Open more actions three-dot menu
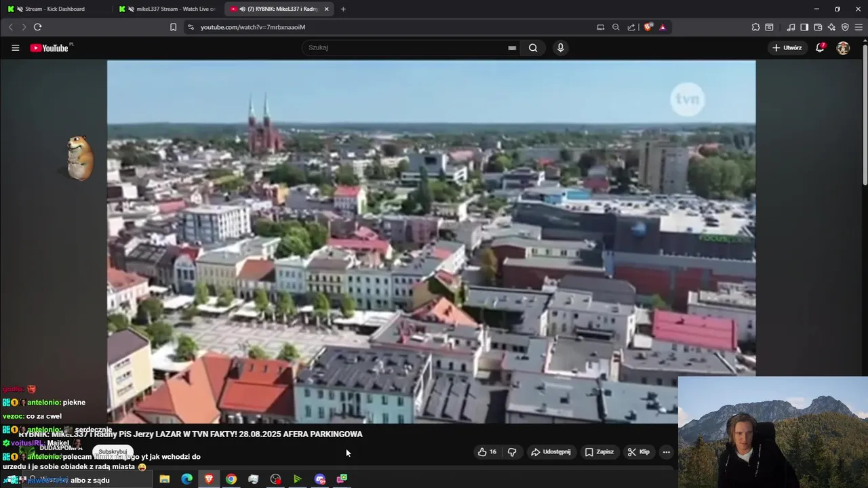This screenshot has width=868, height=488. pyautogui.click(x=666, y=452)
